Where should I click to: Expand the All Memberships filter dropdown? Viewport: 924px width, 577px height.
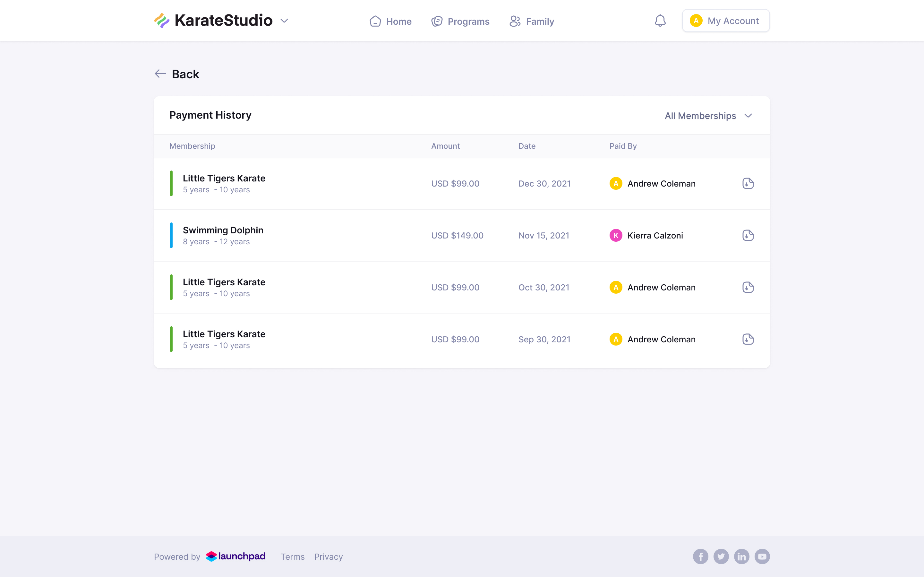[708, 116]
